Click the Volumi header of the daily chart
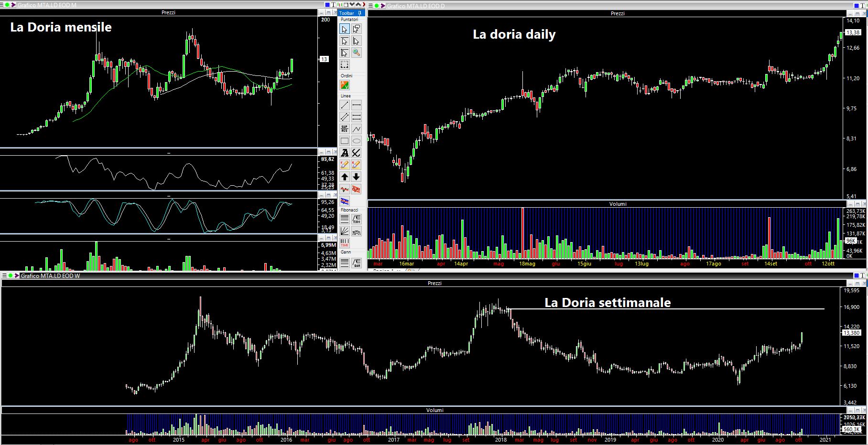This screenshot has width=868, height=445. [x=618, y=204]
